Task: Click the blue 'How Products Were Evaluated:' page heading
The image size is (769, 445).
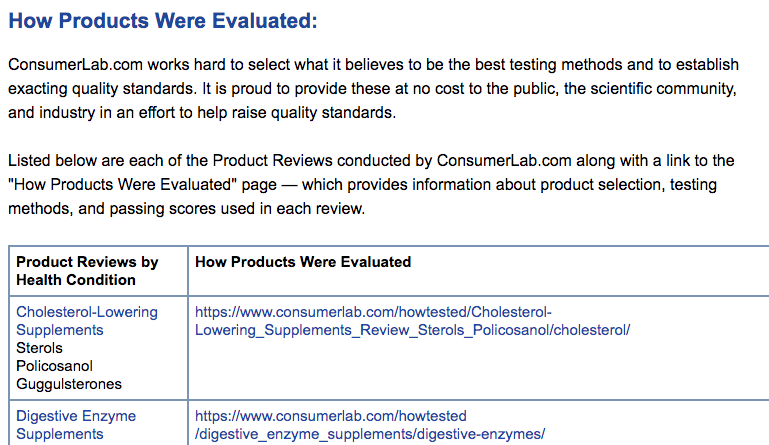Action: 163,20
